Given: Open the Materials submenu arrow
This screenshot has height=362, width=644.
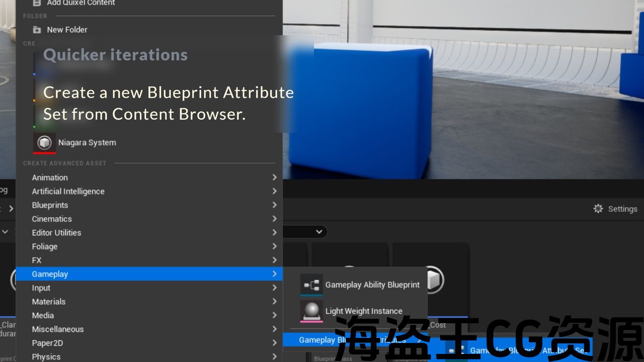Looking at the screenshot, I should (274, 302).
